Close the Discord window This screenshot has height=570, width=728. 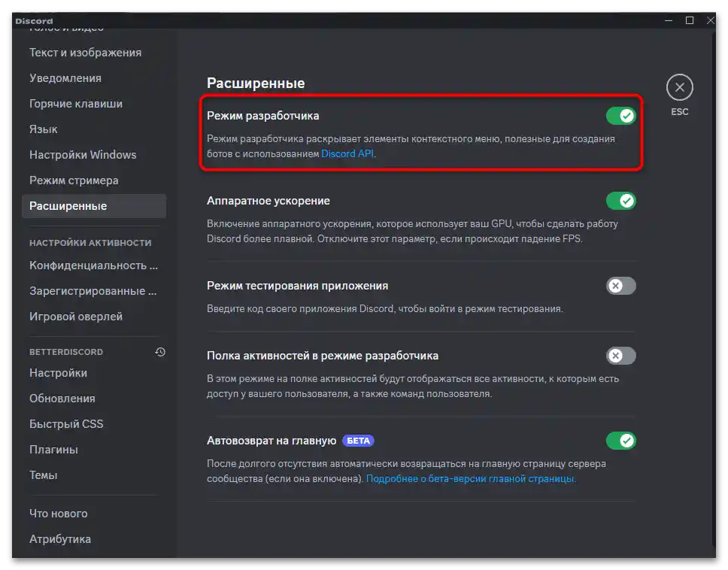(710, 20)
